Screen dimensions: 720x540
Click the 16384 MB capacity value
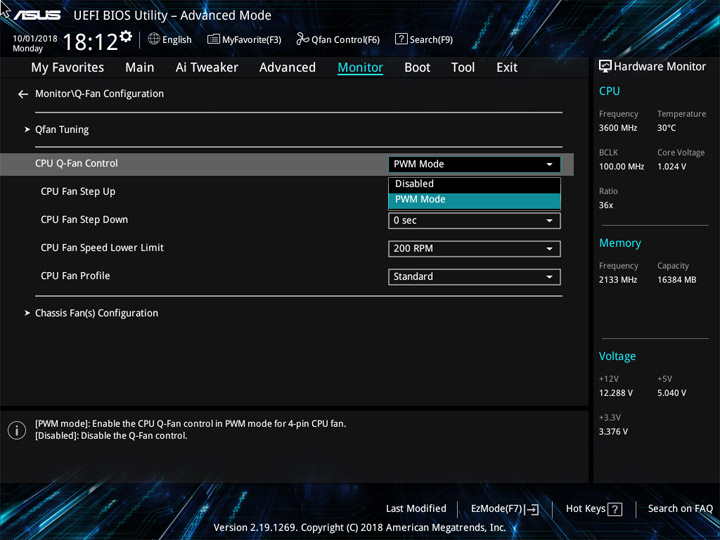[677, 280]
